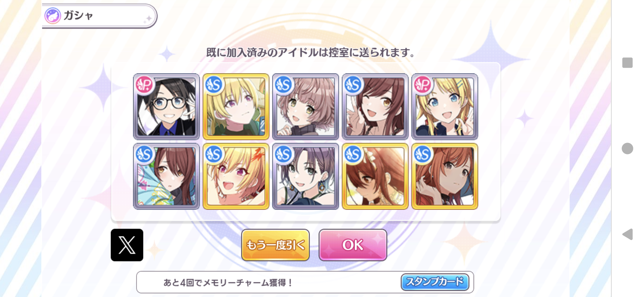
Task: Select the black-haired glasses idol thumbnail
Action: point(166,106)
